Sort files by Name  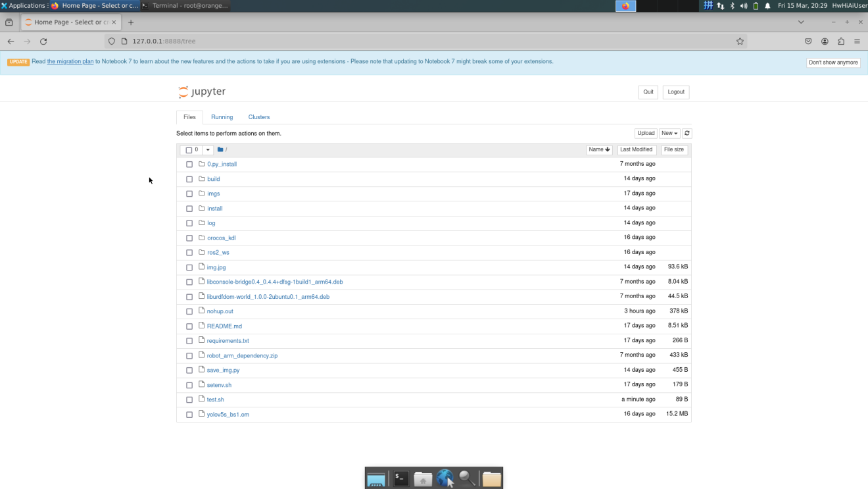tap(599, 150)
